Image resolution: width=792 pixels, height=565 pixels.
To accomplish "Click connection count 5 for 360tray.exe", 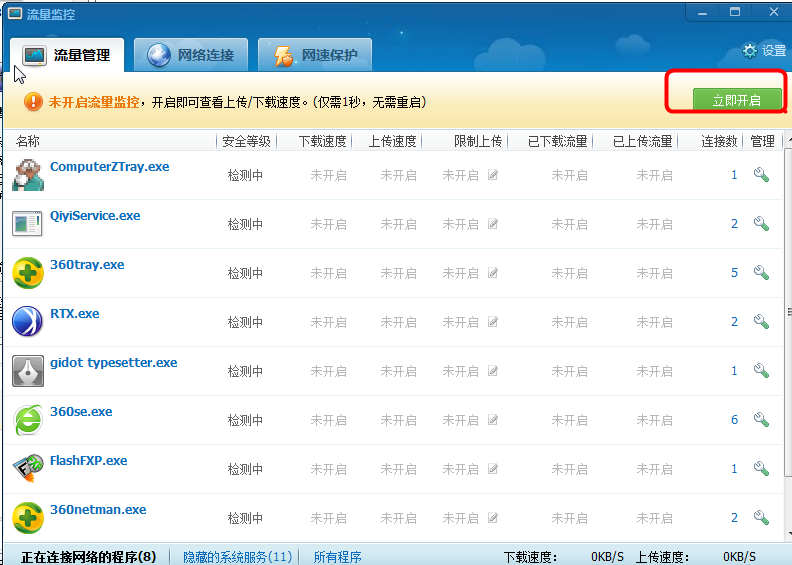I will click(x=734, y=273).
